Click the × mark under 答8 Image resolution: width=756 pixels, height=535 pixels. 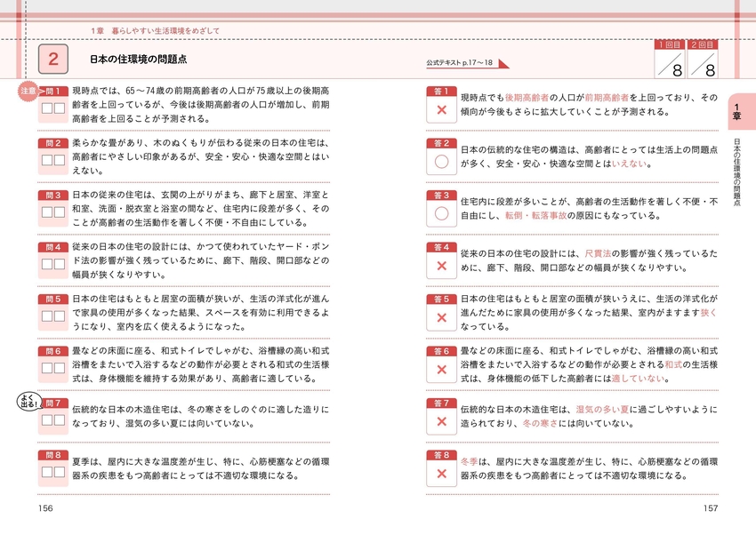[x=441, y=474]
